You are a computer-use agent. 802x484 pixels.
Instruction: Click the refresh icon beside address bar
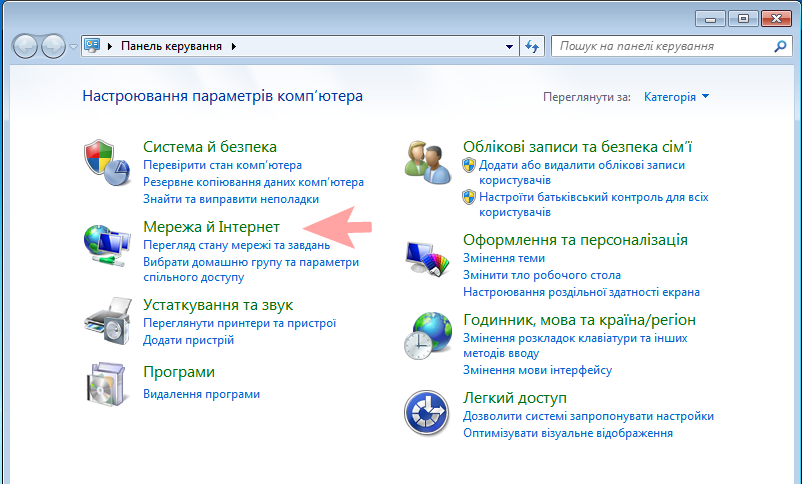tap(532, 47)
